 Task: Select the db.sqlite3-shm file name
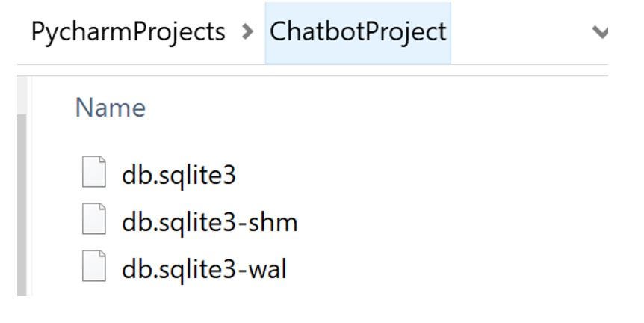coord(209,222)
